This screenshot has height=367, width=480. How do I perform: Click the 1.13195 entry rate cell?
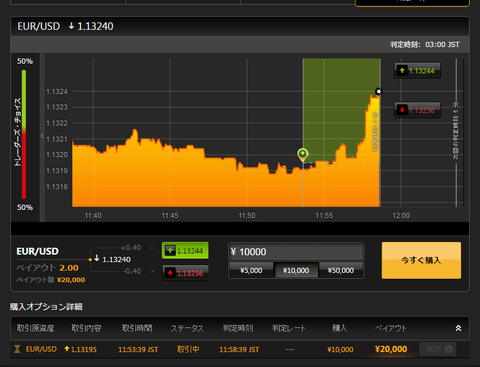click(80, 349)
